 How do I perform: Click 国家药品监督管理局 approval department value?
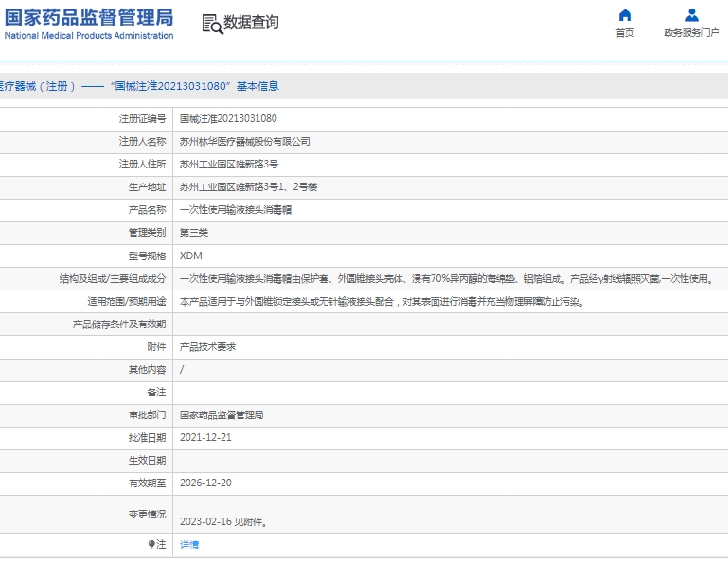[222, 415]
